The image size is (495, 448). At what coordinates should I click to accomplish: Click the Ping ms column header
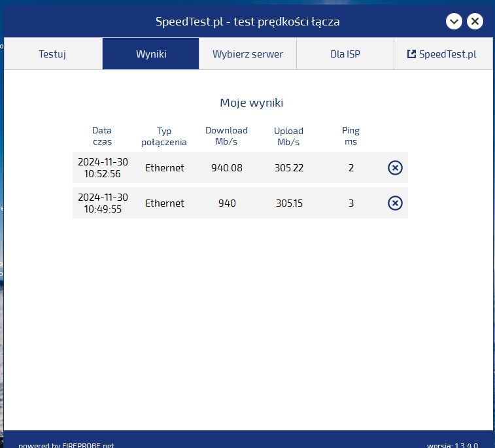(350, 136)
